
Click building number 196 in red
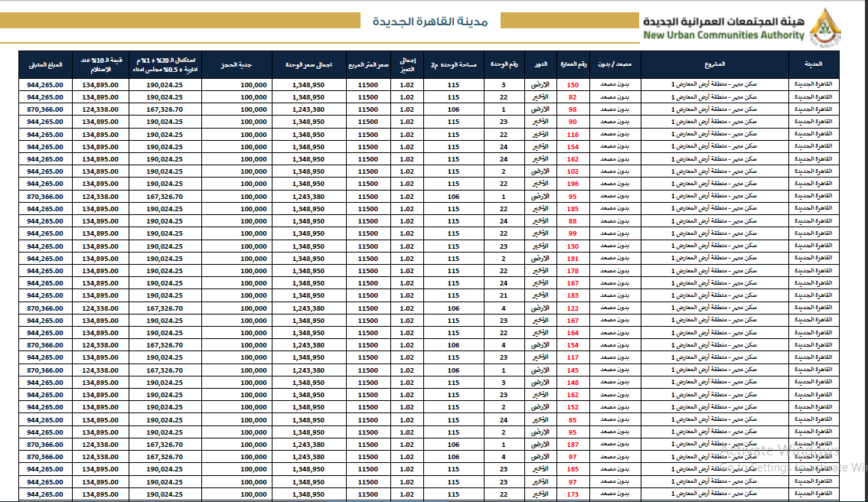(x=573, y=184)
